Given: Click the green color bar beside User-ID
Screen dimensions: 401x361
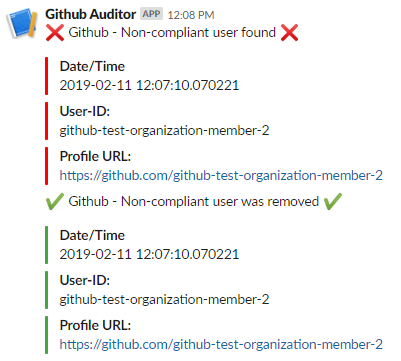Looking at the screenshot, I should [x=47, y=290].
